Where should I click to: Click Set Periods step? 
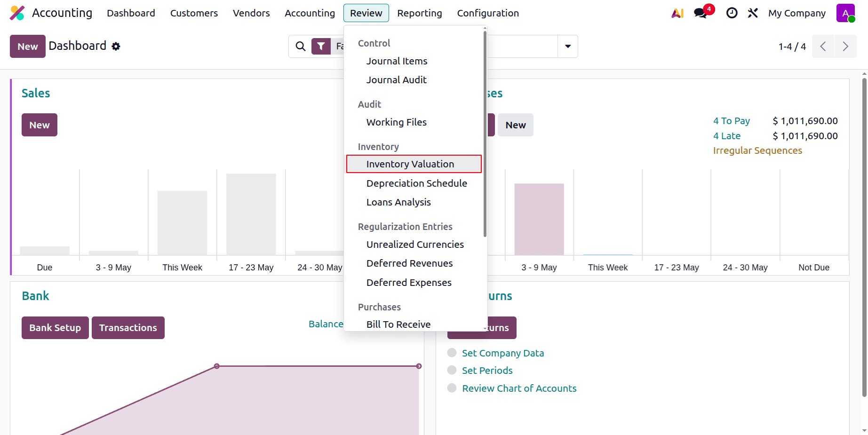click(487, 371)
